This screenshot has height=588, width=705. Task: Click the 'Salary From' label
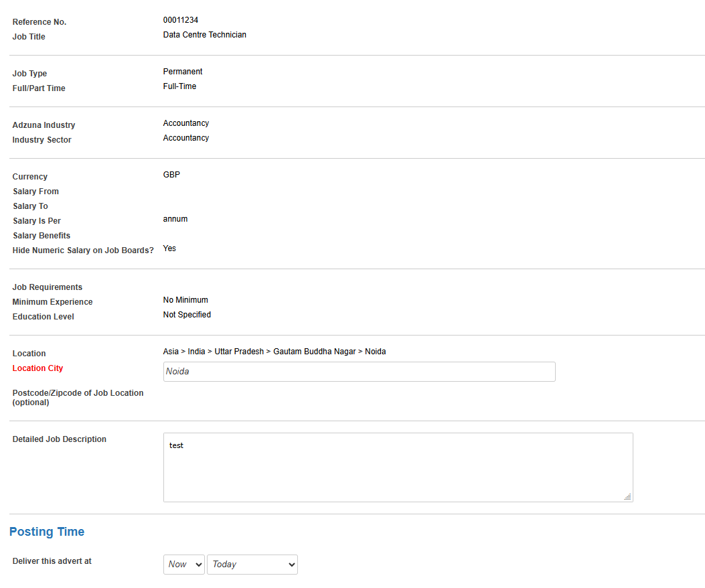point(35,192)
